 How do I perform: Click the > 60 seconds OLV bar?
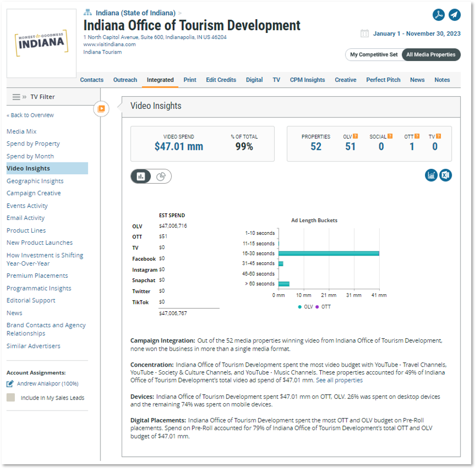pos(284,284)
